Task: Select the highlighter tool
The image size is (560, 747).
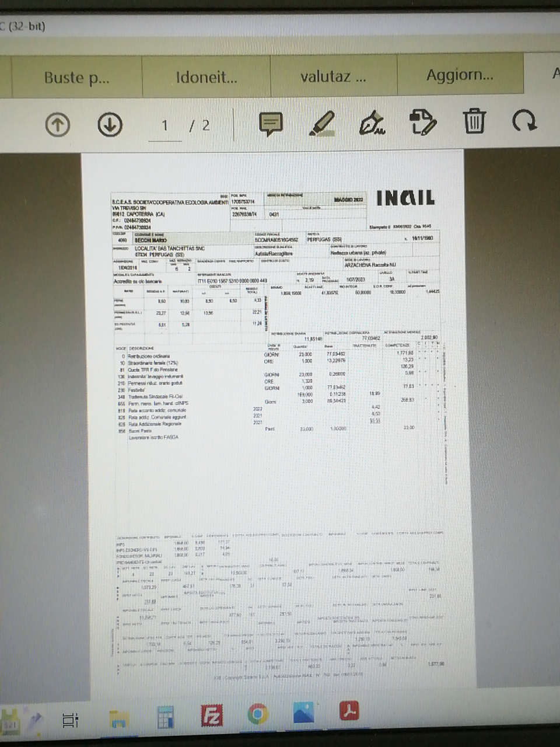Action: [321, 123]
